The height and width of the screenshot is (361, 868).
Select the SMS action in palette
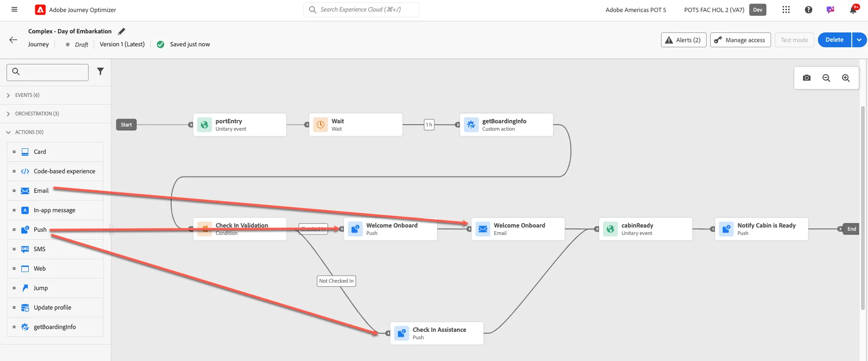tap(55, 249)
